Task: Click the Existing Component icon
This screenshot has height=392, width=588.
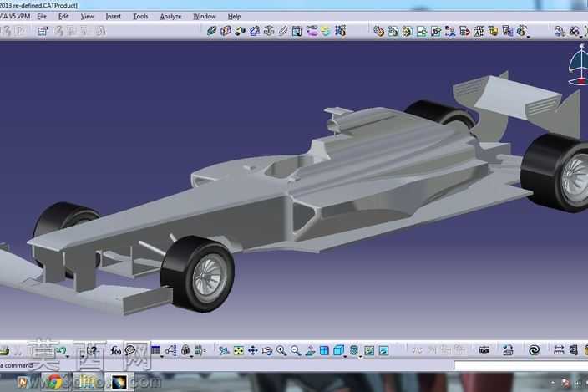Action: click(x=422, y=32)
